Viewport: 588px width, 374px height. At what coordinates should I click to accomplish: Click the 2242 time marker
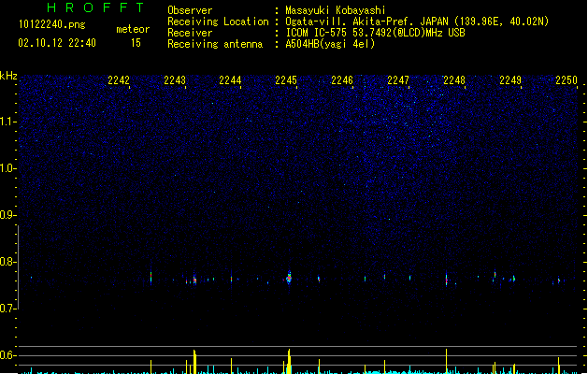119,80
